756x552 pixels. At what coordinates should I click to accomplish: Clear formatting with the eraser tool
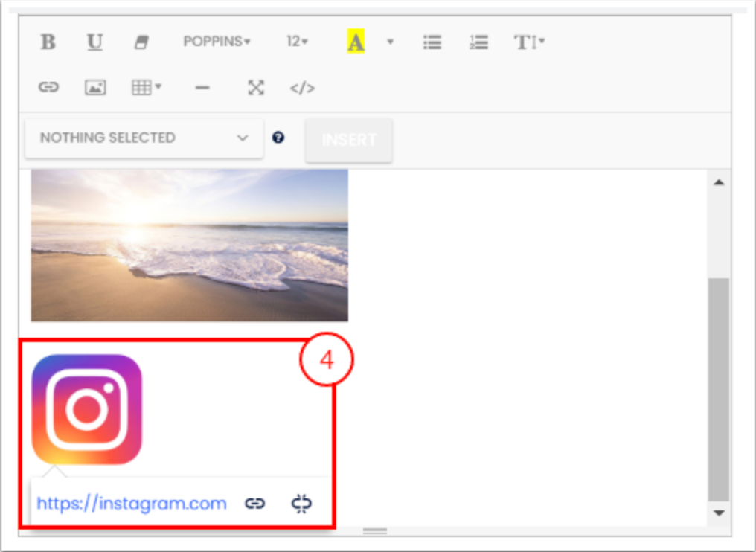[141, 42]
